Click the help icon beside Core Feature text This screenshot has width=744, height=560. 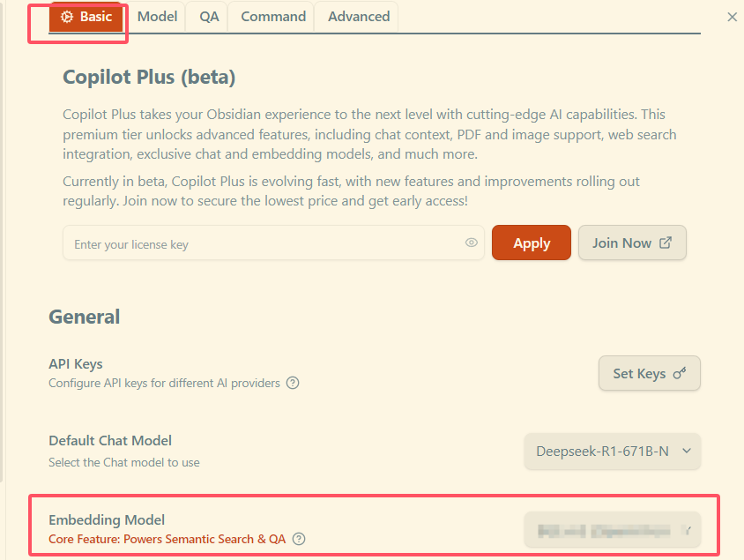299,539
